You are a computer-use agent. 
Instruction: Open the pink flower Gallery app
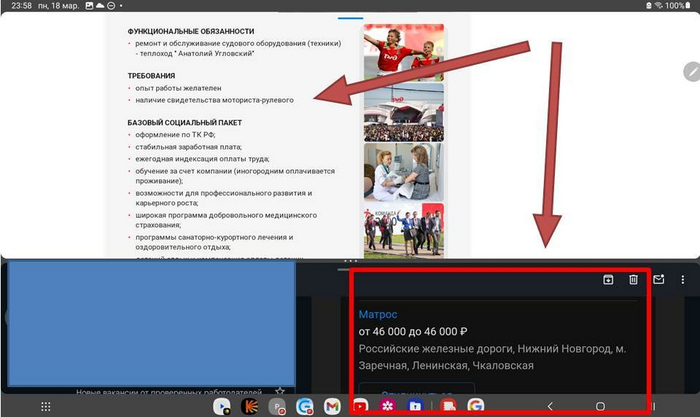(x=388, y=406)
